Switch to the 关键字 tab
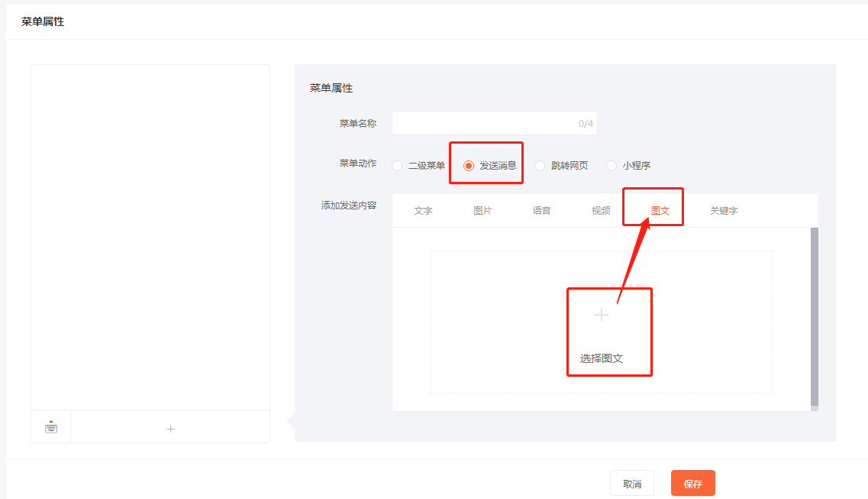The image size is (868, 499). point(724,211)
